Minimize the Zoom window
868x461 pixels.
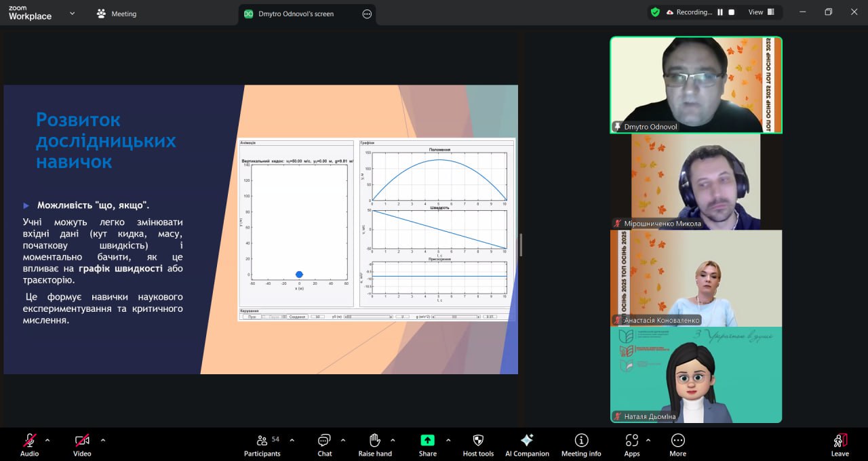(802, 12)
